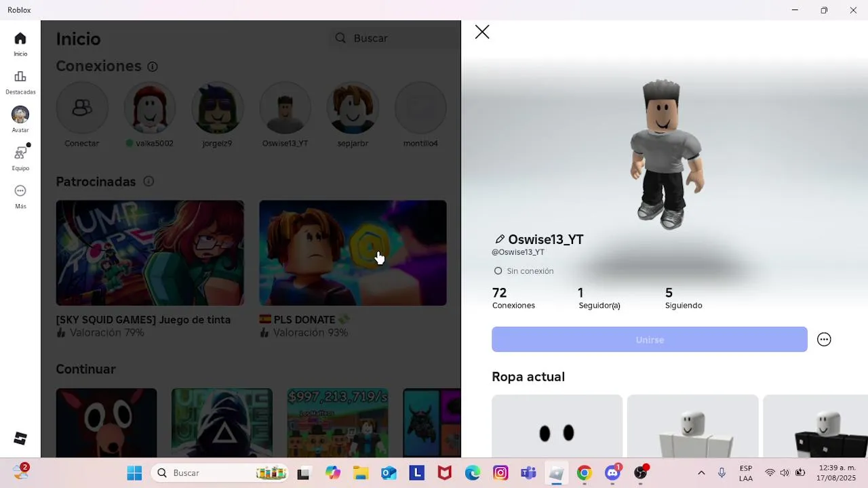Open Outlook from the taskbar

coord(389,473)
